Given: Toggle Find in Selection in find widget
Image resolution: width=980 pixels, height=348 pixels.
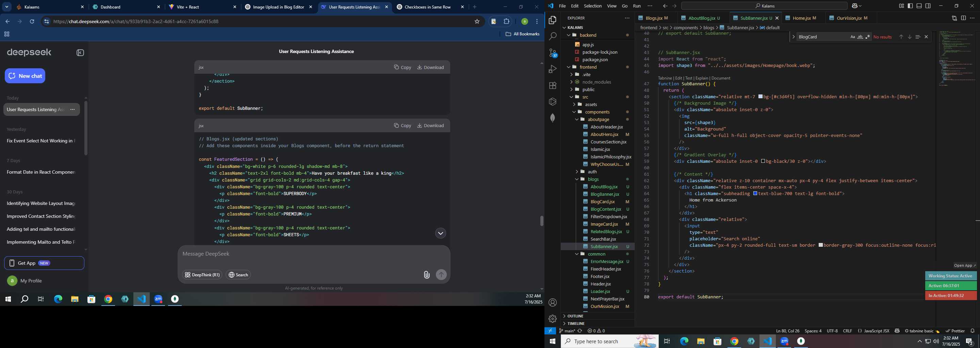Looking at the screenshot, I should tap(918, 37).
